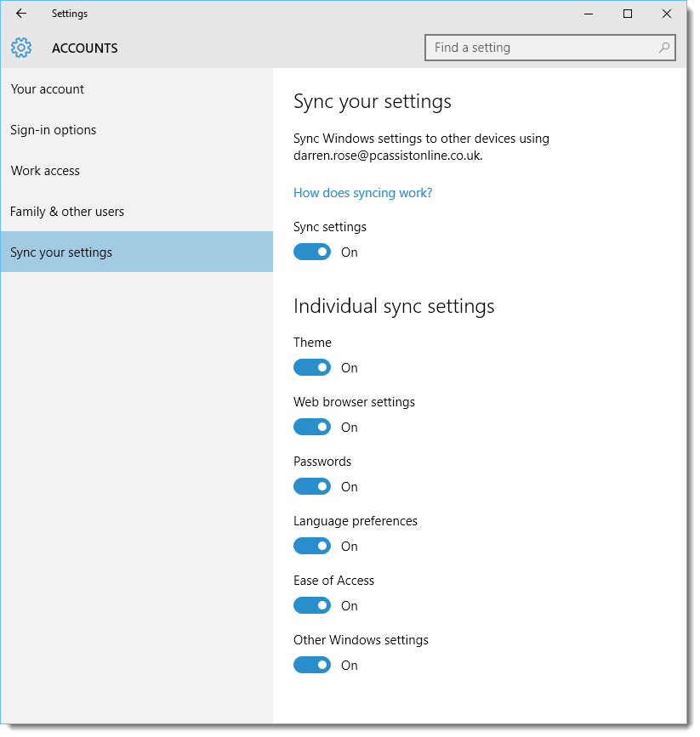Go to Work access settings

45,170
